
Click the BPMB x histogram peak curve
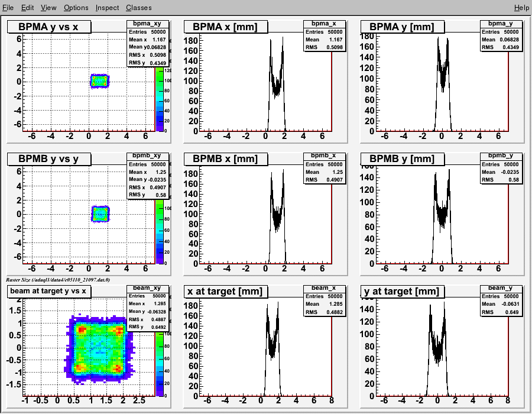278,217
